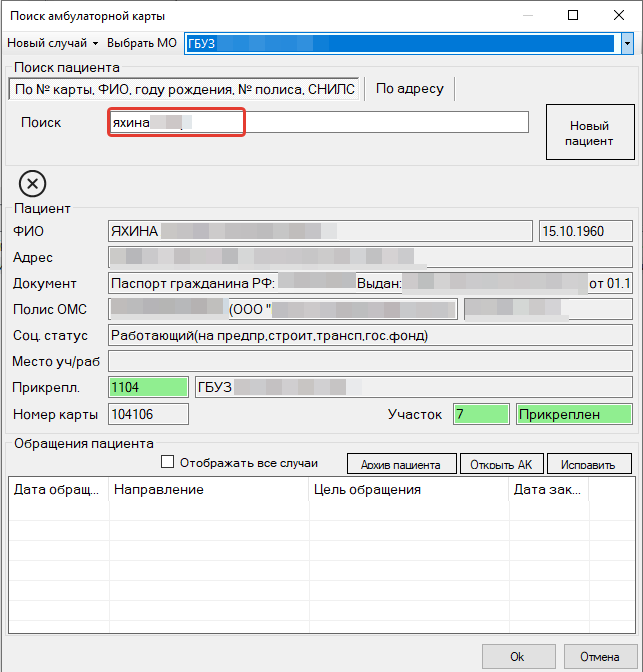Click the 'Отмена' cancel button

click(598, 657)
